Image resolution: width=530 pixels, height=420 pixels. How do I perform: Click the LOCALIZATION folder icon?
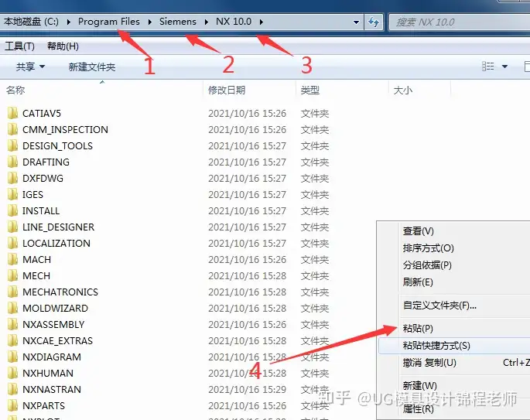coord(12,243)
